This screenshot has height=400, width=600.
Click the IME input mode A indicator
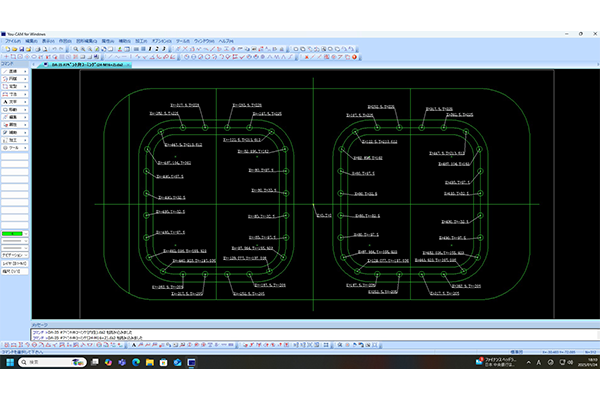pos(539,362)
